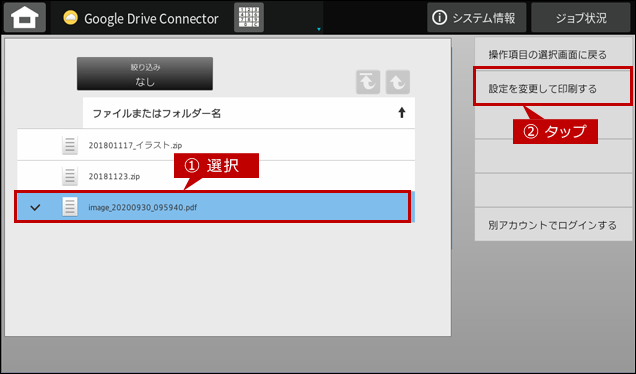Go up one folder level icon

click(398, 82)
